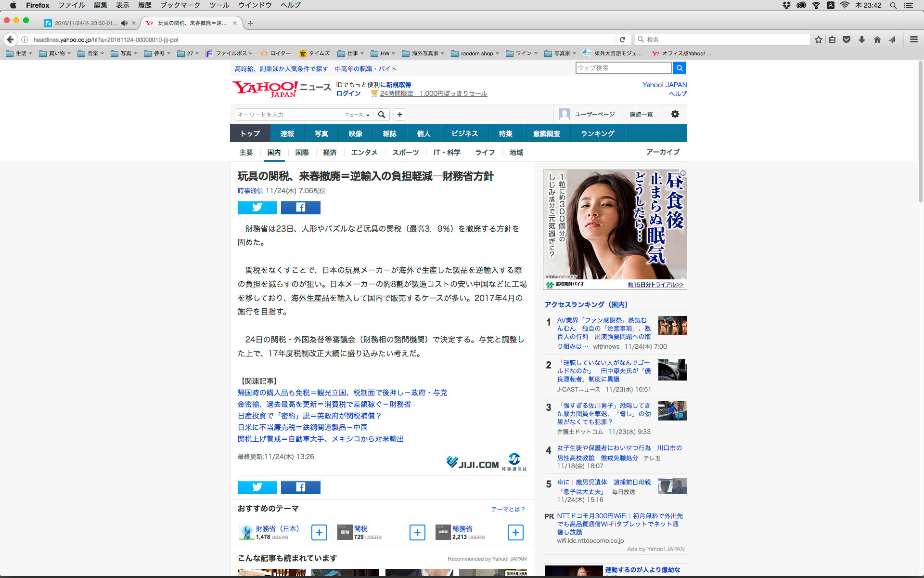Click the blue web search magnifier button
924x578 pixels.
click(x=679, y=68)
